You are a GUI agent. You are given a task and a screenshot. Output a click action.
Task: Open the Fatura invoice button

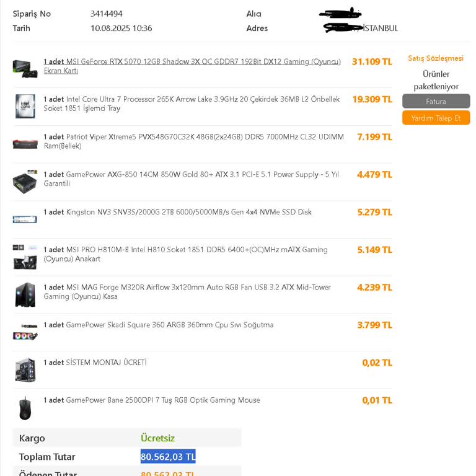(x=436, y=102)
